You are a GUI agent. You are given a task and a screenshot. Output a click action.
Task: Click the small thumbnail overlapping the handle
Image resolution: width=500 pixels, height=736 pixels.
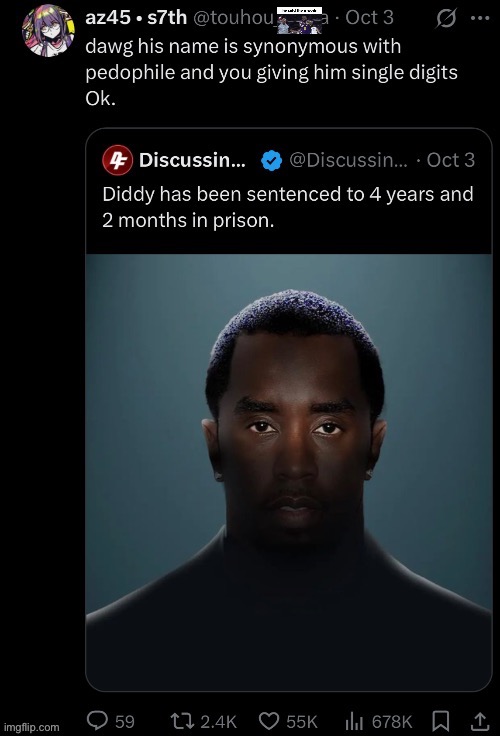[299, 20]
